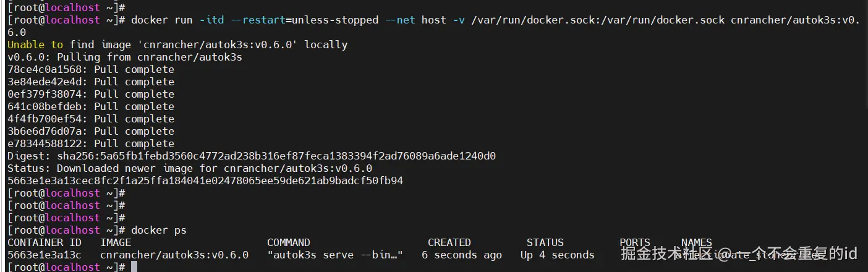Click the 'docker ps' command text

tap(159, 230)
